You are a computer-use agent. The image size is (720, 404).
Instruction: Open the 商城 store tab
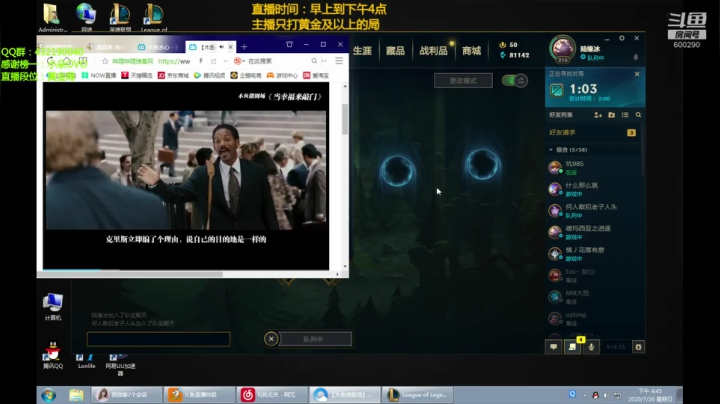click(471, 51)
